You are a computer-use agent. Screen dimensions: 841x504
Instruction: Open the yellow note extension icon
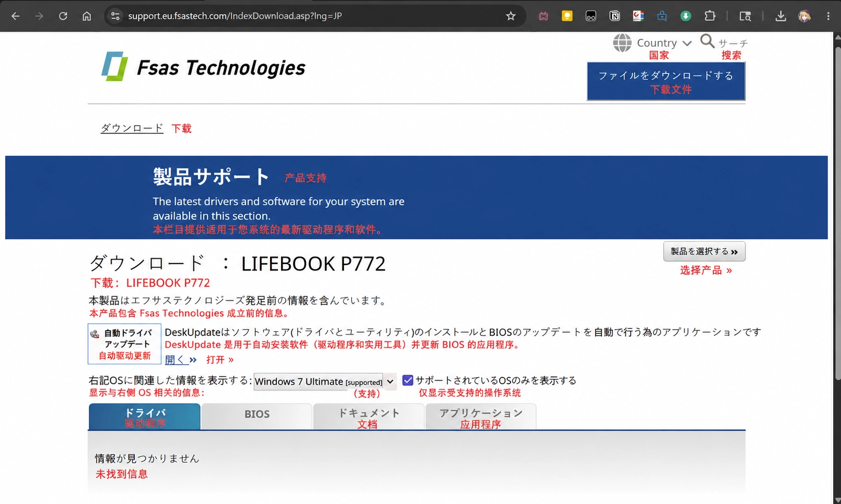tap(567, 16)
